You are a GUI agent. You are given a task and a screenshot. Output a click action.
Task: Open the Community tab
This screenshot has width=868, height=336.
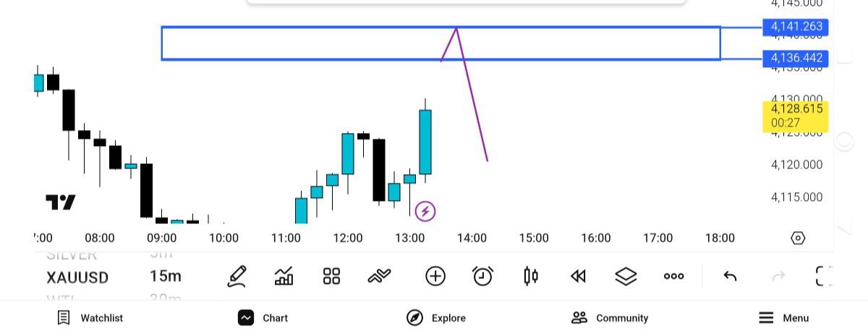pos(610,318)
